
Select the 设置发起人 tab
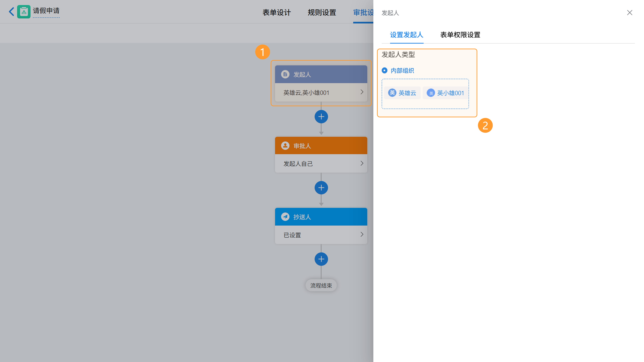[x=407, y=35]
